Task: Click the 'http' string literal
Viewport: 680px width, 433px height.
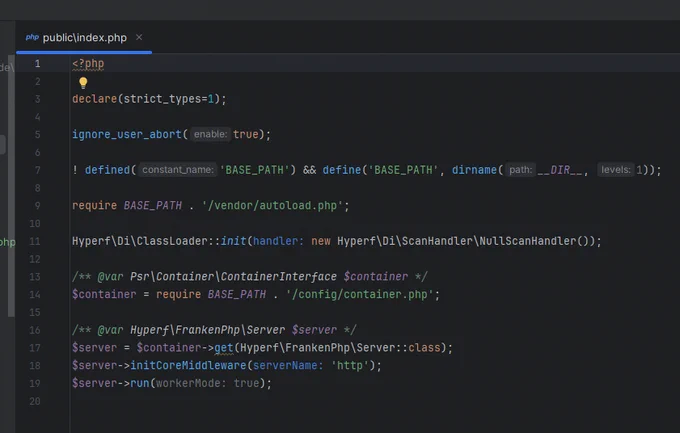Action: 350,366
